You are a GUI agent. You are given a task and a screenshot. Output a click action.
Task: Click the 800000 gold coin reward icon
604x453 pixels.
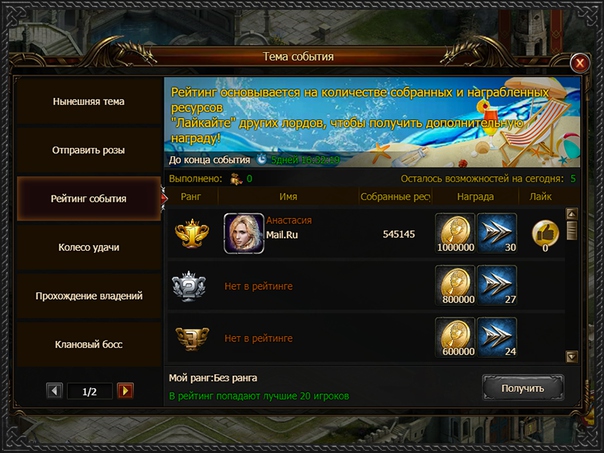tap(455, 285)
